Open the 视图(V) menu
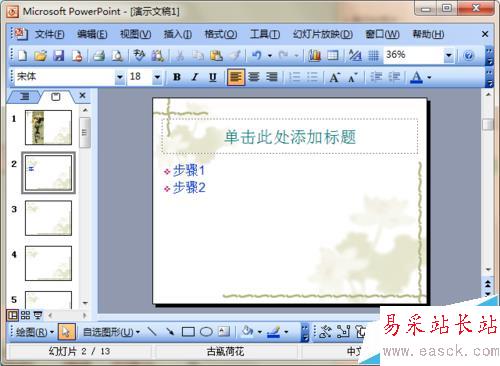 [136, 34]
